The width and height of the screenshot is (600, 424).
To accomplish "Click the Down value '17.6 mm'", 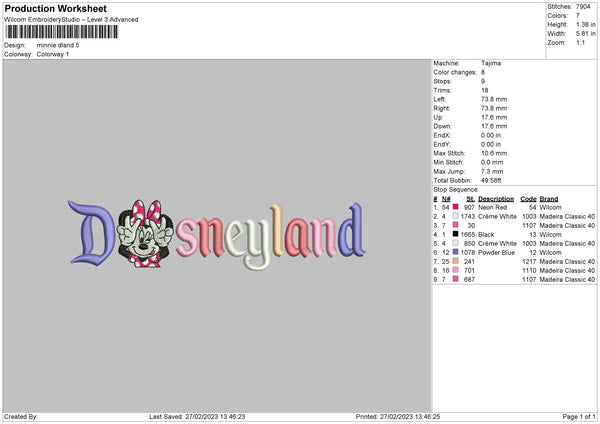I will [x=494, y=126].
